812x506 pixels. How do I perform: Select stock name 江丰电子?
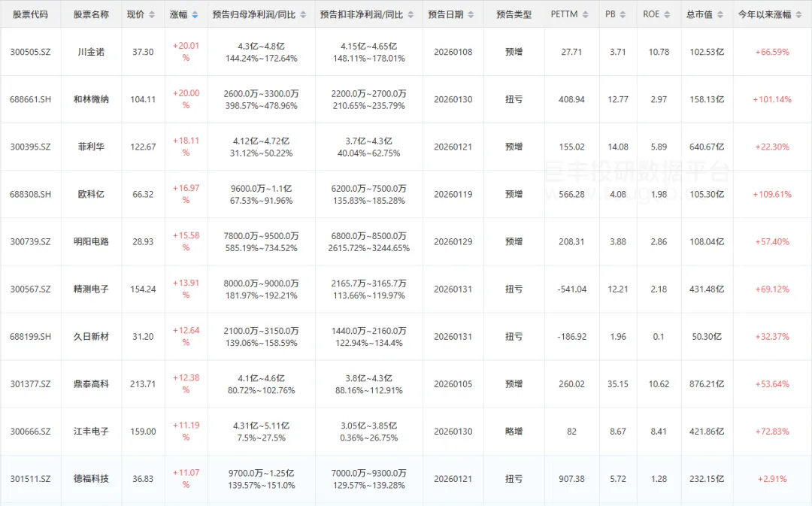click(91, 432)
